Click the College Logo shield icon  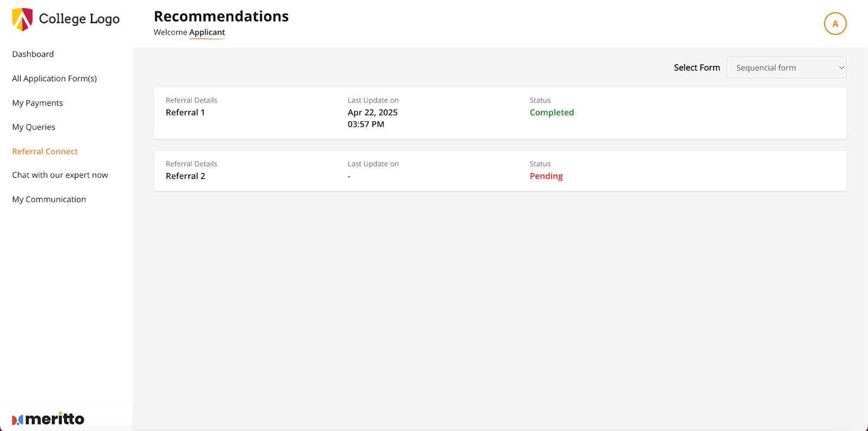[x=22, y=20]
